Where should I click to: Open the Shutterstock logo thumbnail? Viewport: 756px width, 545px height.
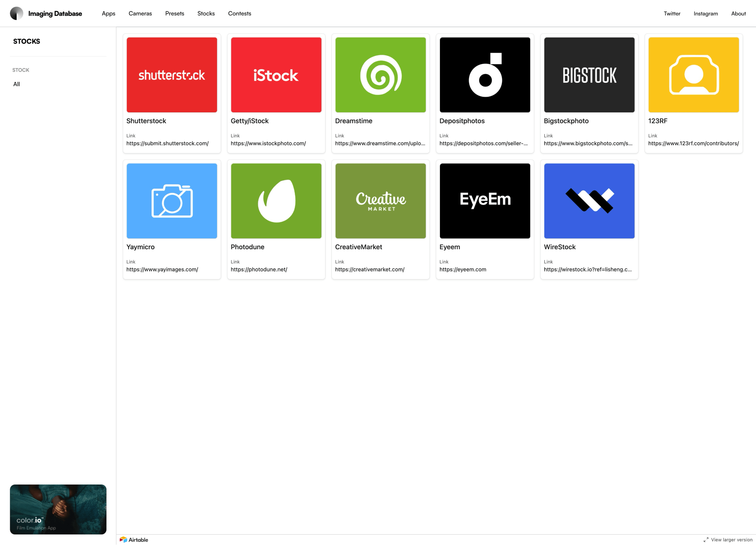pyautogui.click(x=172, y=75)
